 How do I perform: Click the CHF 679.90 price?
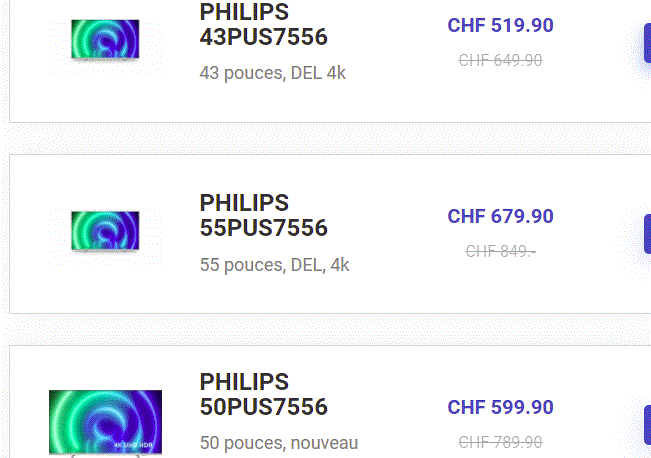pyautogui.click(x=500, y=216)
